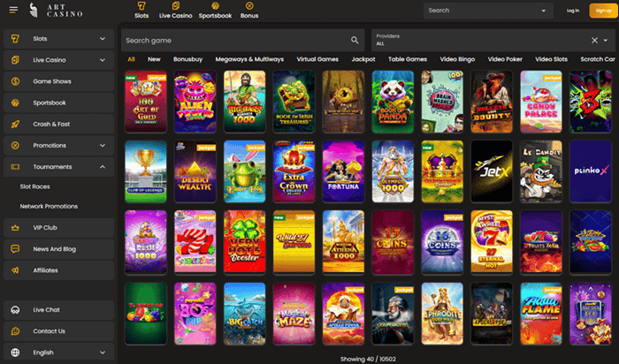Select the Table Games tab

(408, 59)
